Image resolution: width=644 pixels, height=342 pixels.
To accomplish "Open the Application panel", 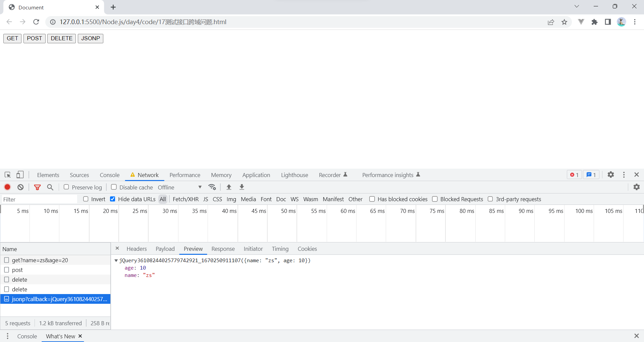I will (x=256, y=175).
